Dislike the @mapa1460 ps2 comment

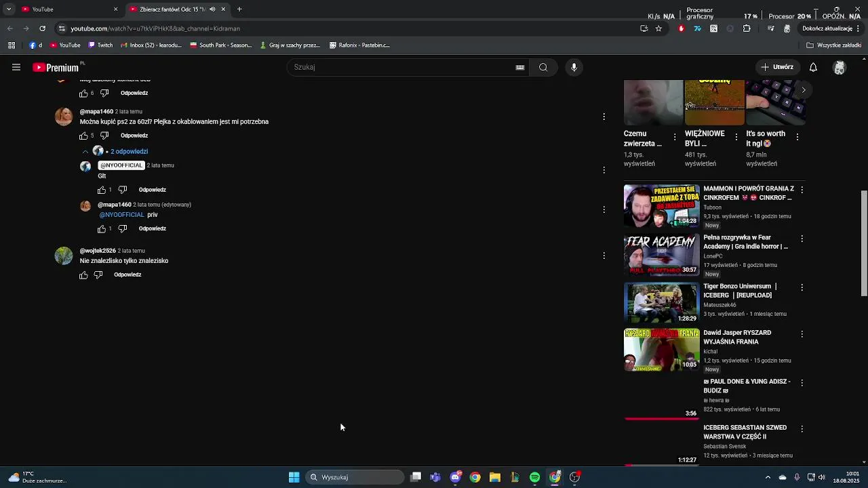coord(104,136)
